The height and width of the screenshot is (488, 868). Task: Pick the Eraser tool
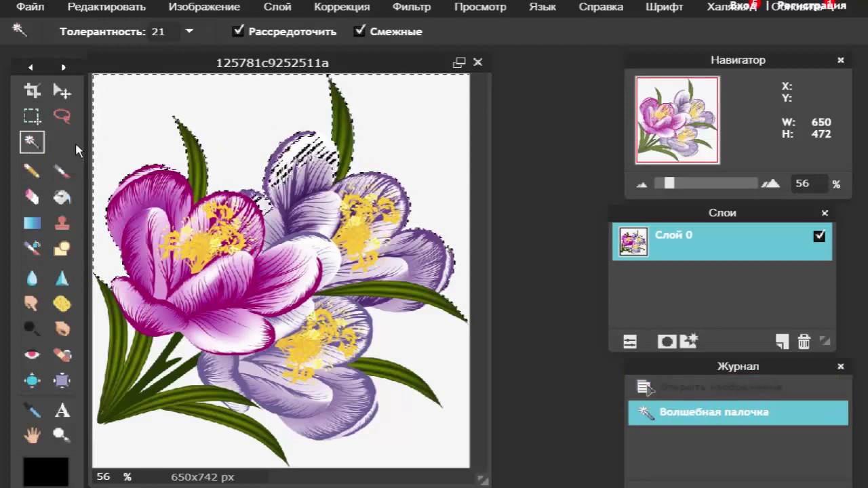click(32, 197)
